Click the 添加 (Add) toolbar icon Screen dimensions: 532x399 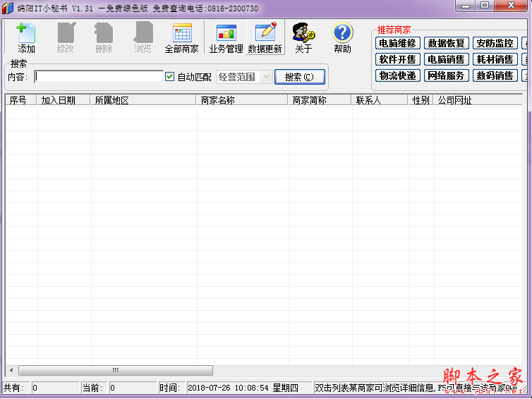[x=26, y=37]
